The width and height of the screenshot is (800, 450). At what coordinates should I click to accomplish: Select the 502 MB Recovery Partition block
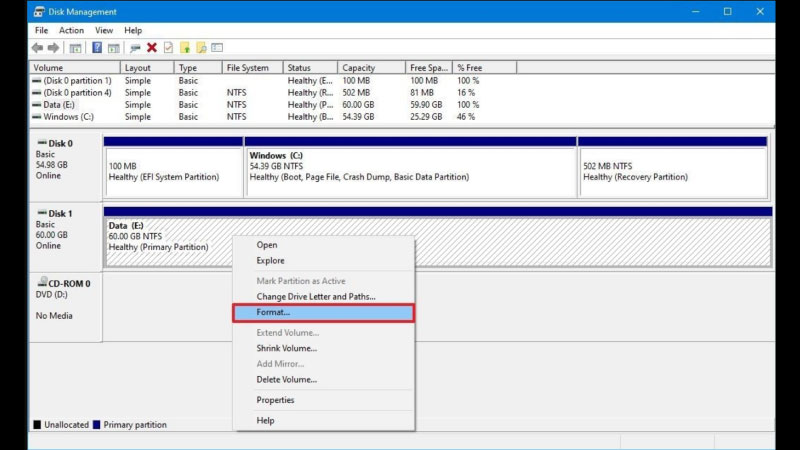coord(672,170)
